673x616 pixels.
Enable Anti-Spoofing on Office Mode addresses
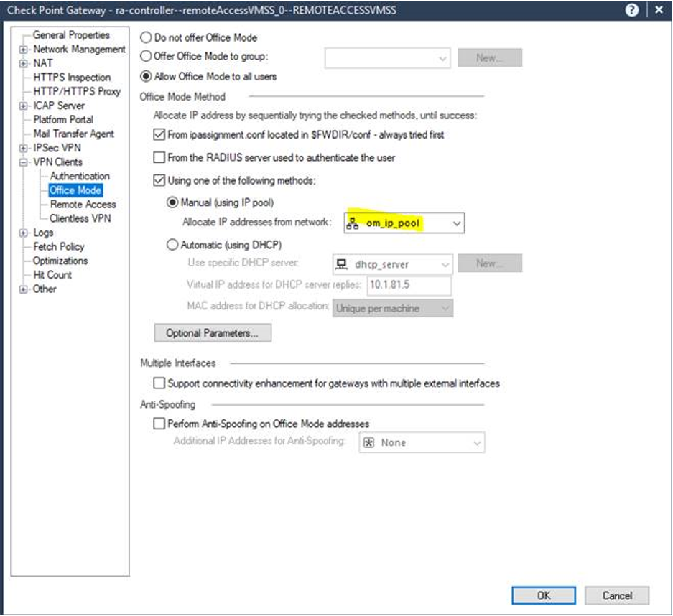pyautogui.click(x=159, y=424)
